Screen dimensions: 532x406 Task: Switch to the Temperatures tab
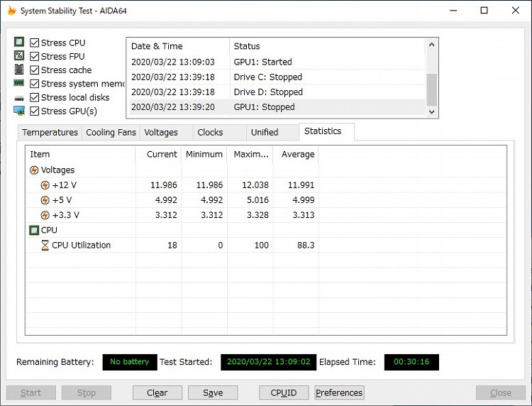coord(50,132)
